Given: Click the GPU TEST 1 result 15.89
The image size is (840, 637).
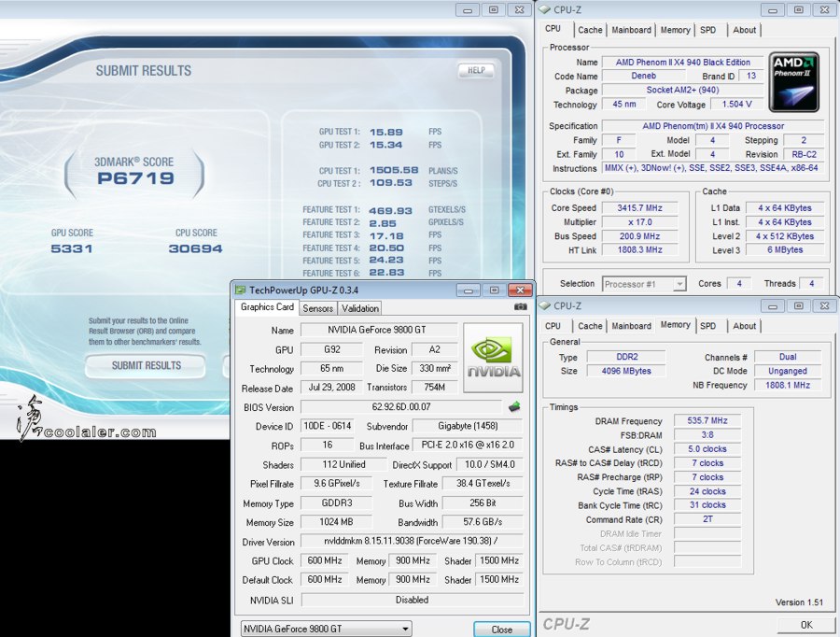Looking at the screenshot, I should pyautogui.click(x=385, y=132).
